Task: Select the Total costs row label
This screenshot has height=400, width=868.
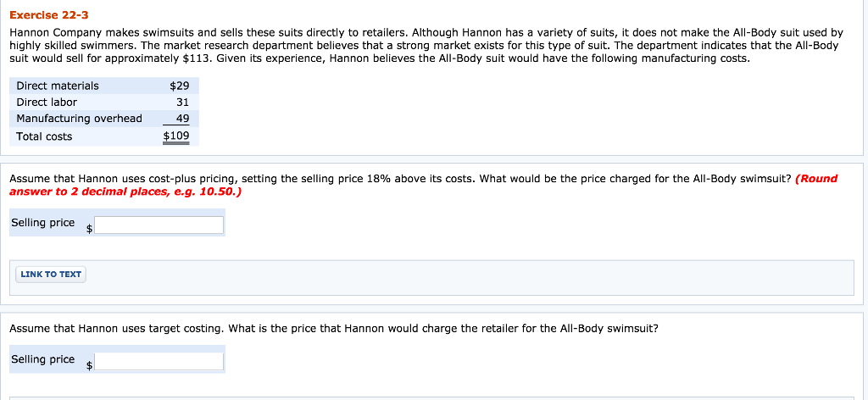Action: [44, 136]
